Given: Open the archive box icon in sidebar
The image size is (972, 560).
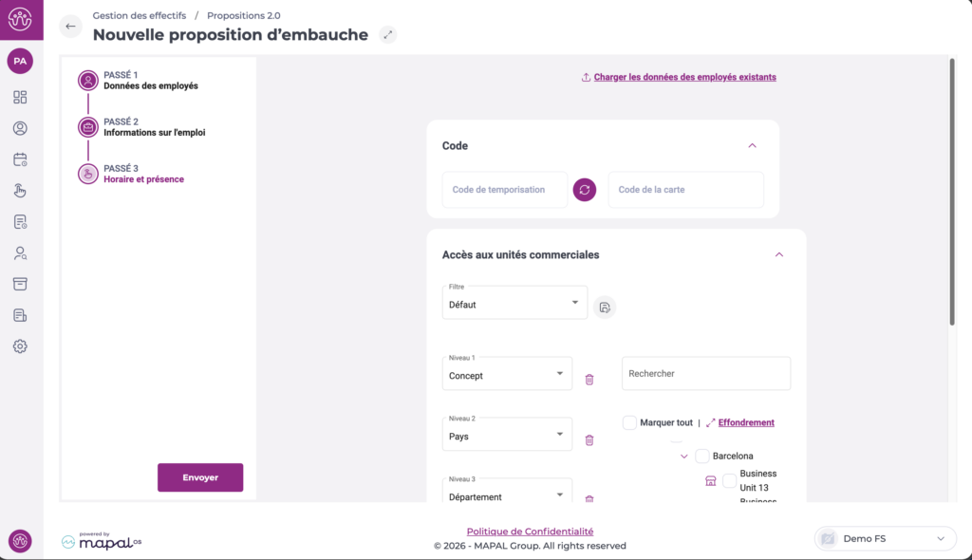Looking at the screenshot, I should click(20, 284).
